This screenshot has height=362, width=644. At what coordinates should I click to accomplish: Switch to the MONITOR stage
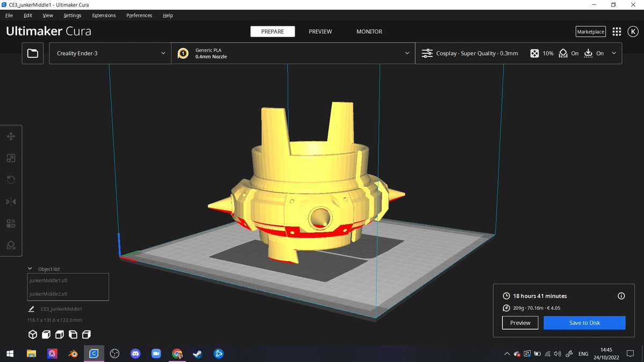(369, 32)
